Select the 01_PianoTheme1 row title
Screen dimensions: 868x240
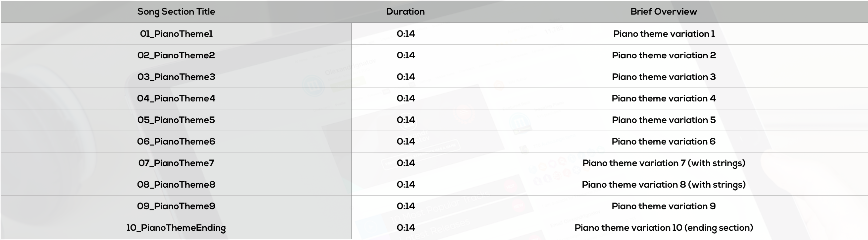tap(176, 34)
